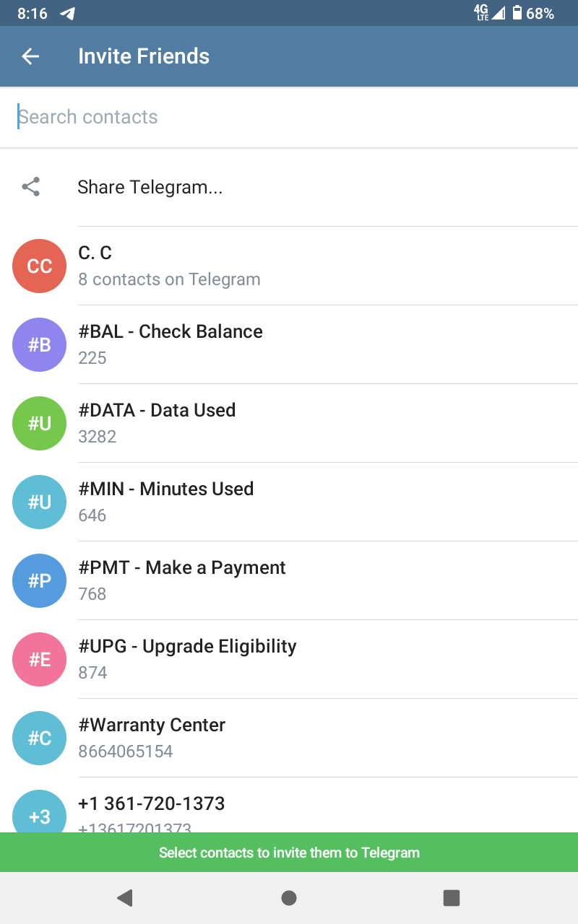Focus the Search contacts field
Screen dimensions: 578x924
pos(289,117)
